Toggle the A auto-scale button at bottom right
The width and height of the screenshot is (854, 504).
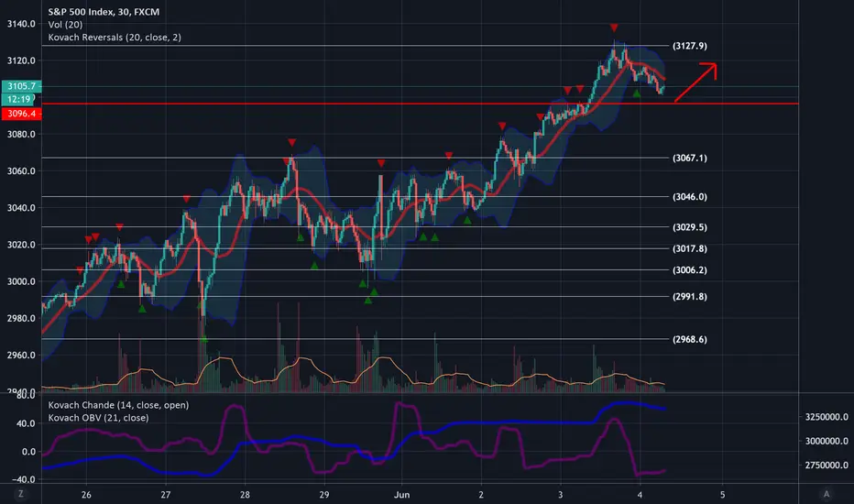[x=827, y=494]
